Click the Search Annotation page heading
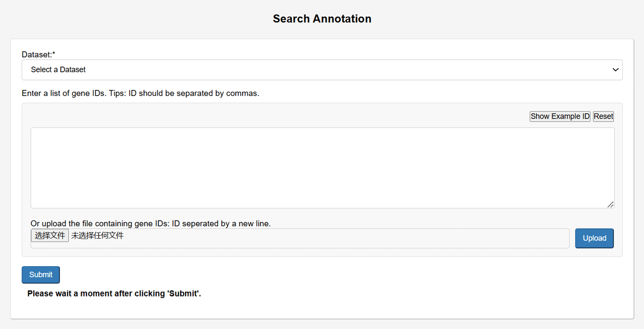The width and height of the screenshot is (644, 329). [322, 19]
